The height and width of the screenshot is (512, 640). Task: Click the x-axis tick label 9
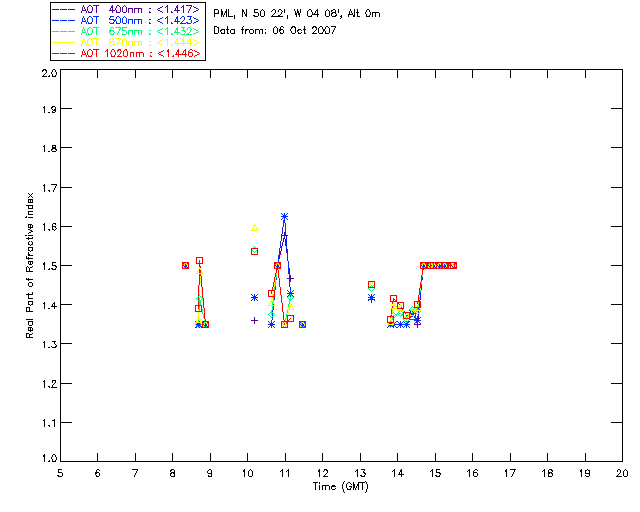click(210, 473)
